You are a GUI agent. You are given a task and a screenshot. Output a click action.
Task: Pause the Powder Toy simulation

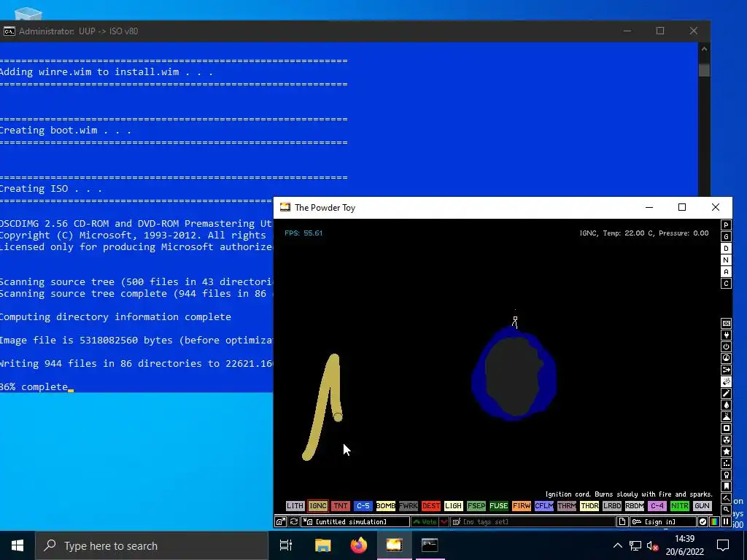pos(726,522)
